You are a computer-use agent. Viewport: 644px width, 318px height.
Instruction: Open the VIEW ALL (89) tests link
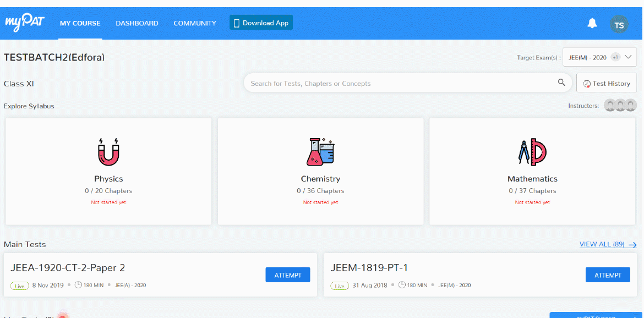[x=603, y=244]
